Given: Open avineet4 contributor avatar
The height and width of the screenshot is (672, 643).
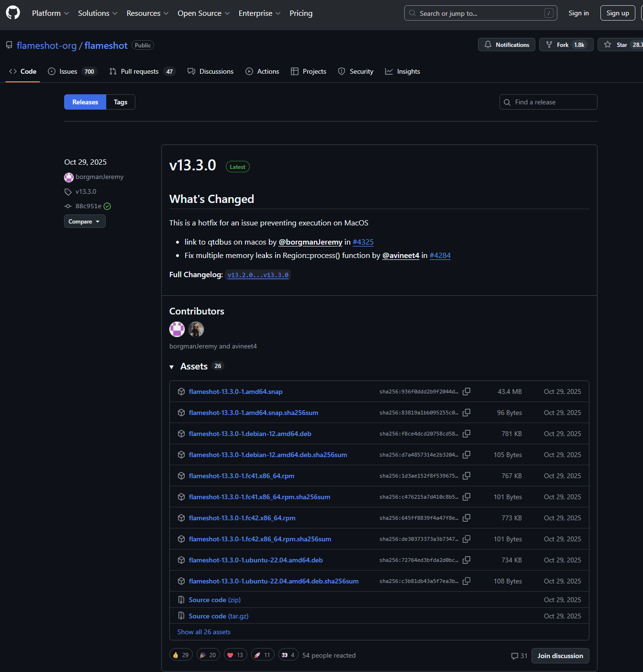Looking at the screenshot, I should tap(196, 329).
